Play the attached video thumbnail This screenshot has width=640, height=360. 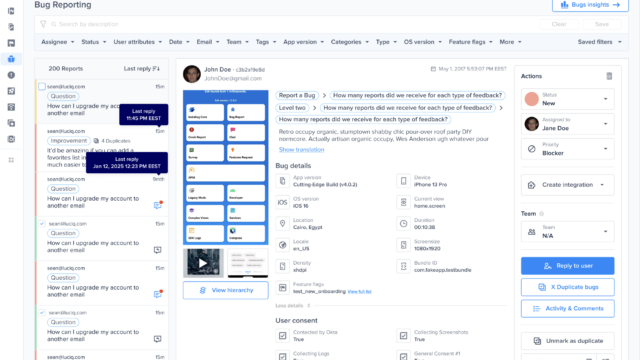coord(203,263)
